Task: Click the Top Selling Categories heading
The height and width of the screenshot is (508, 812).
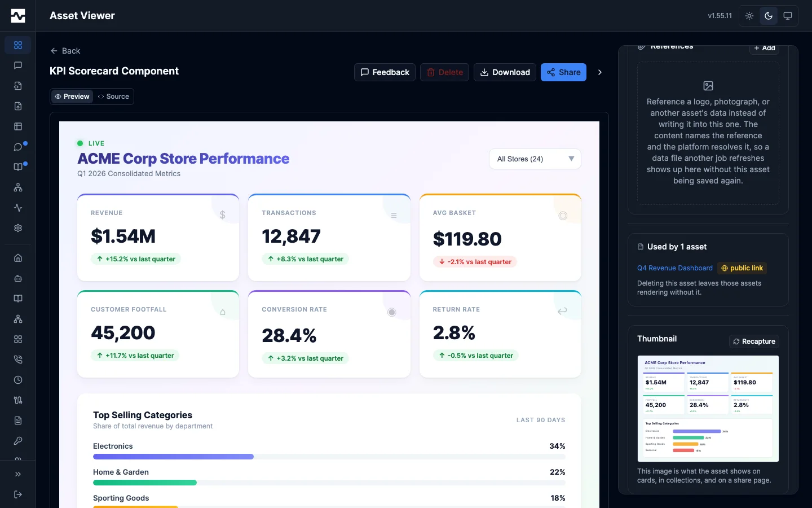Action: (x=143, y=415)
